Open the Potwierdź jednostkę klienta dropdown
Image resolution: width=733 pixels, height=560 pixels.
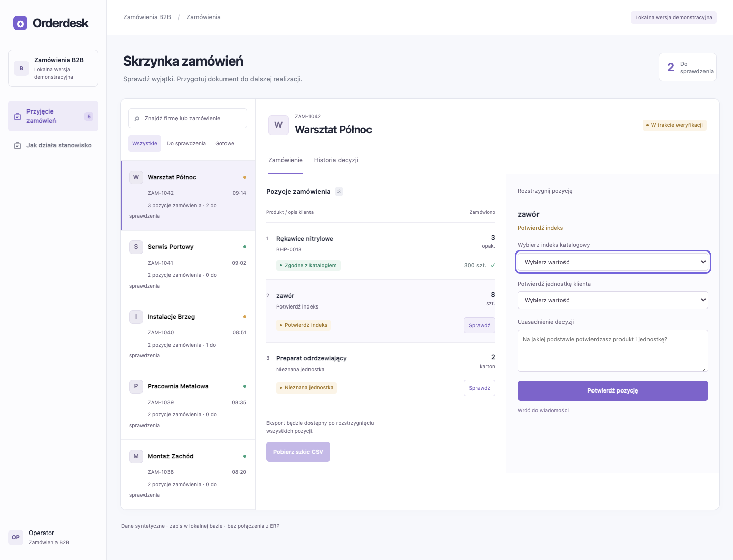(613, 300)
